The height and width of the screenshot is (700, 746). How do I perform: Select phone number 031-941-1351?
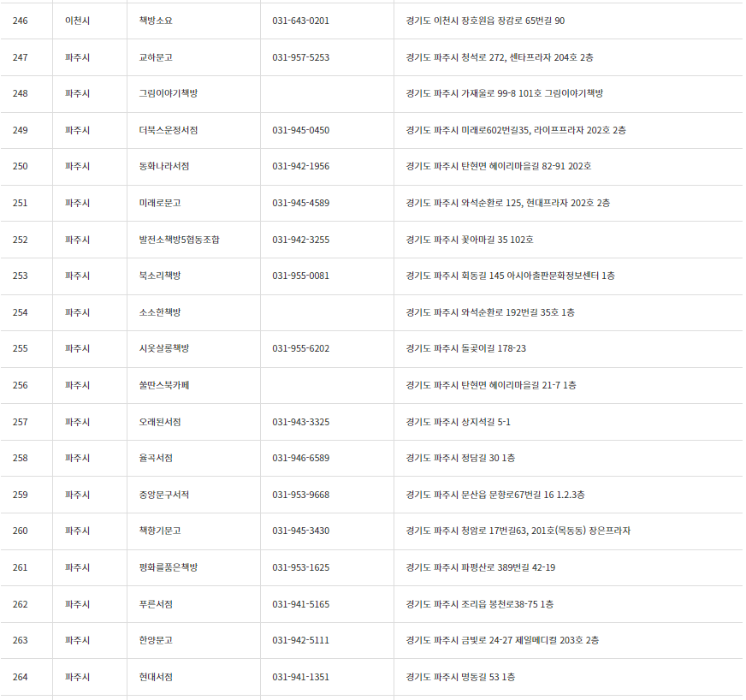[x=300, y=677]
